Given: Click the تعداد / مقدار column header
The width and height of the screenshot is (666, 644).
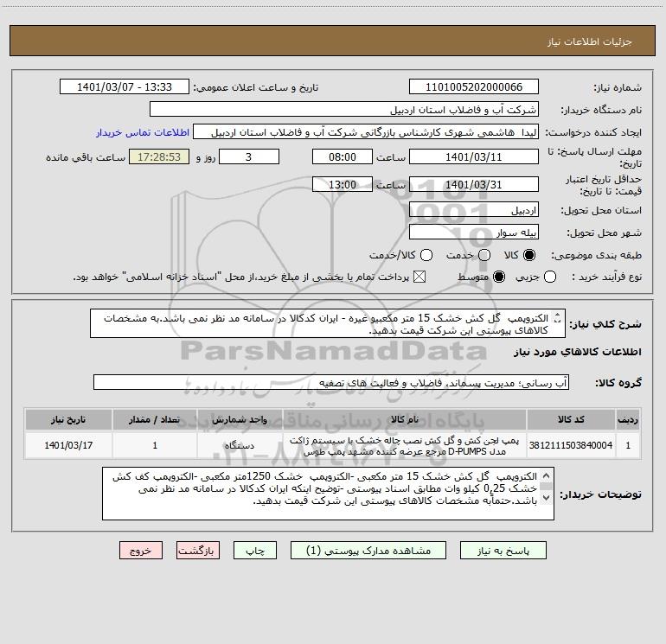Looking at the screenshot, I should [155, 419].
